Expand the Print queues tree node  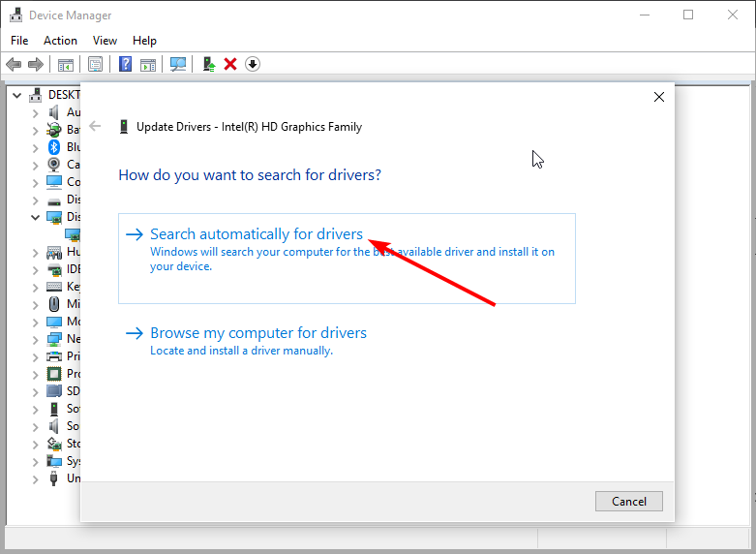pos(35,357)
